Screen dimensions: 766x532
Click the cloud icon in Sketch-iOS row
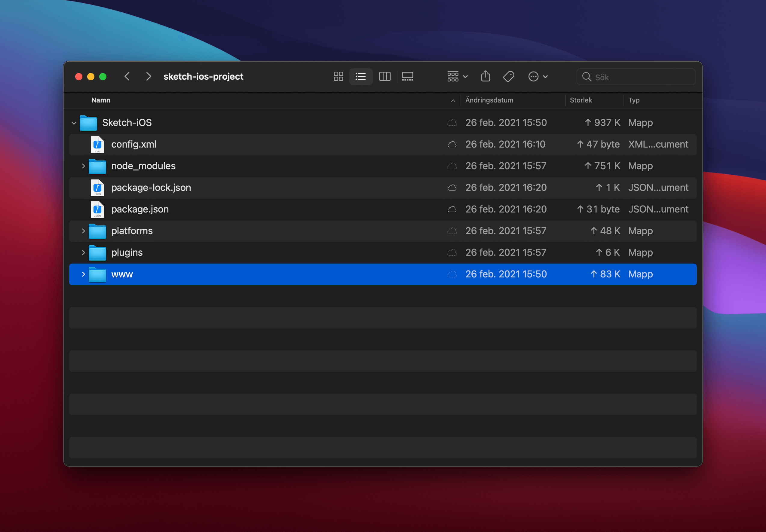tap(452, 123)
